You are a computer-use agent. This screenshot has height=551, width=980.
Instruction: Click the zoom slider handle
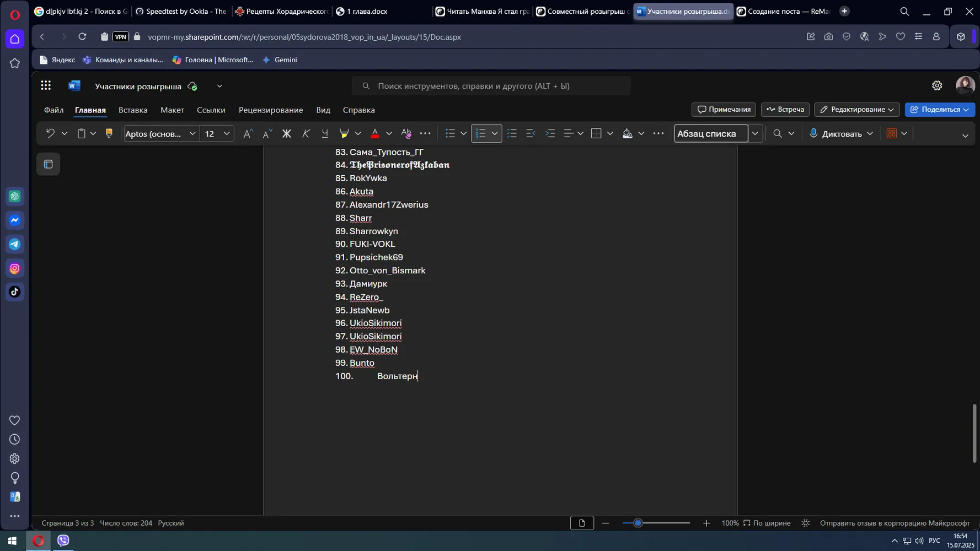coord(638,523)
